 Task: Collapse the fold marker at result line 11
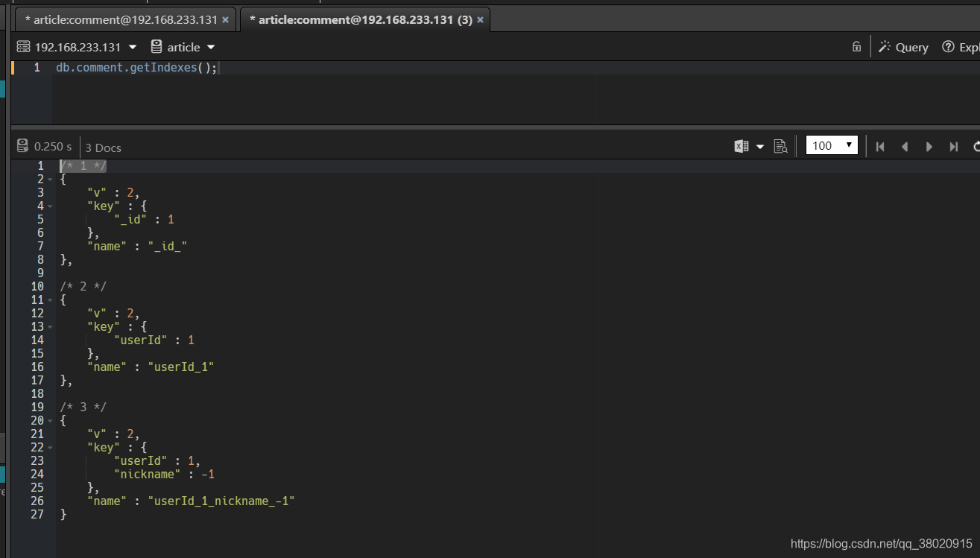point(50,300)
